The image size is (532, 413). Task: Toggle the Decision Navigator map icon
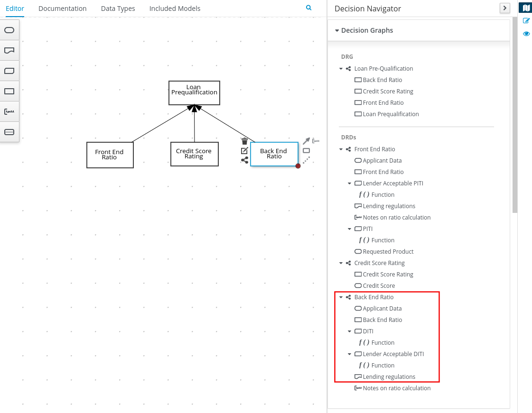pos(525,8)
